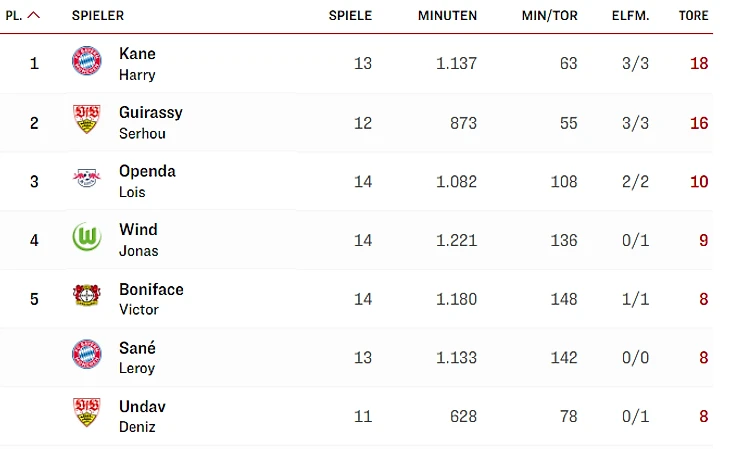Sort by TORE column header
Screen dimensions: 730x449
tap(693, 16)
